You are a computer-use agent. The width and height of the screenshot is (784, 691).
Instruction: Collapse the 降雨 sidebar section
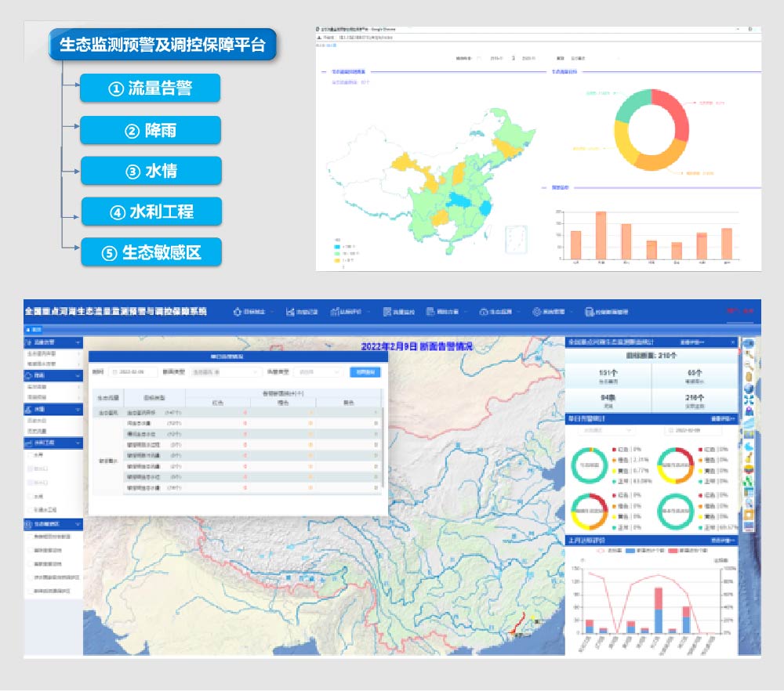(78, 376)
